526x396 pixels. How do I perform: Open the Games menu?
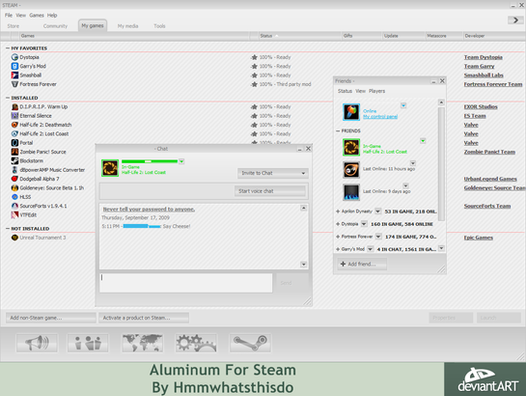37,15
